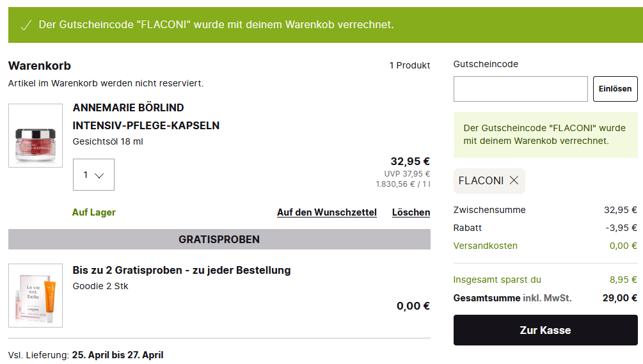Proceed with the Zur Kasse button
This screenshot has width=643, height=364.
click(x=545, y=330)
